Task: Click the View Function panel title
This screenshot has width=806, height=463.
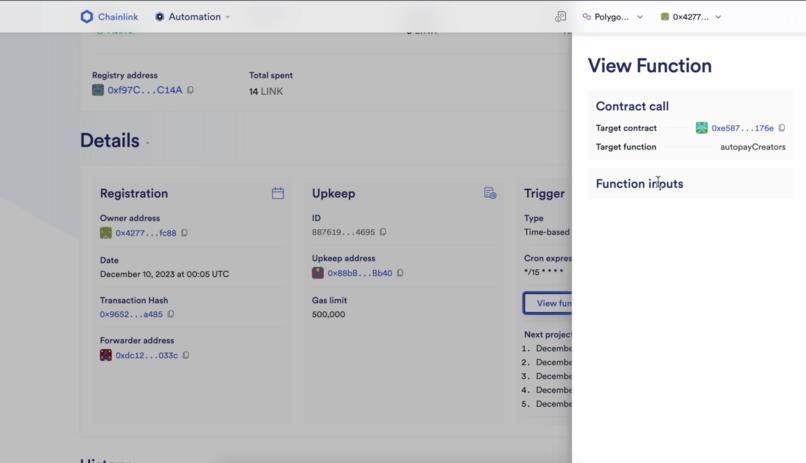Action: pos(650,66)
